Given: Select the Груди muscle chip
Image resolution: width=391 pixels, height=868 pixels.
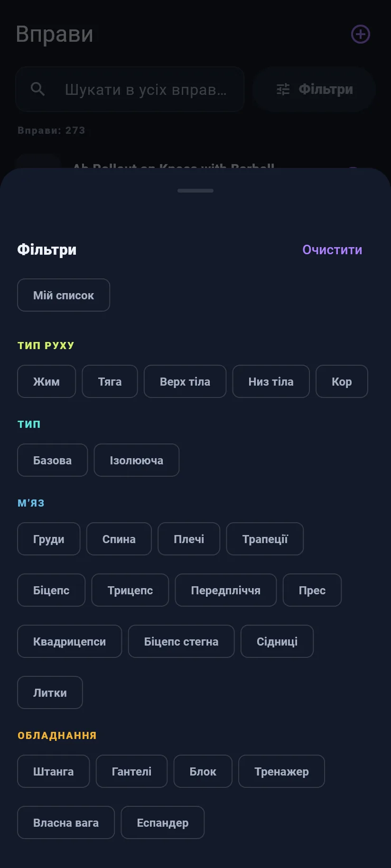Looking at the screenshot, I should tap(49, 539).
